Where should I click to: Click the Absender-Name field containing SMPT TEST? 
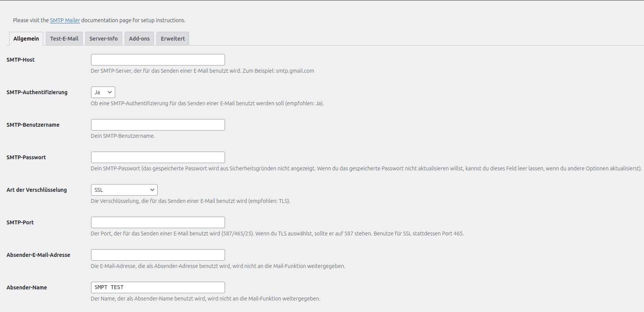click(x=158, y=287)
